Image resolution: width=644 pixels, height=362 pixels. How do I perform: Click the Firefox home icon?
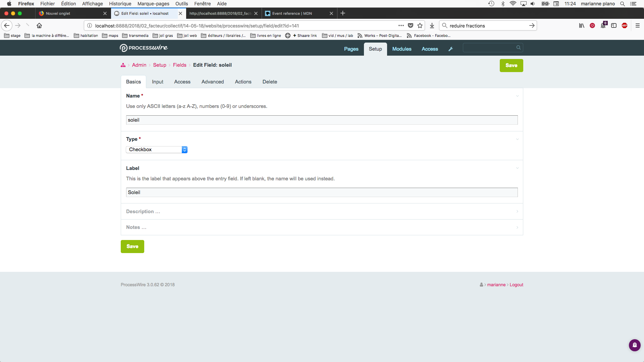coord(39,25)
